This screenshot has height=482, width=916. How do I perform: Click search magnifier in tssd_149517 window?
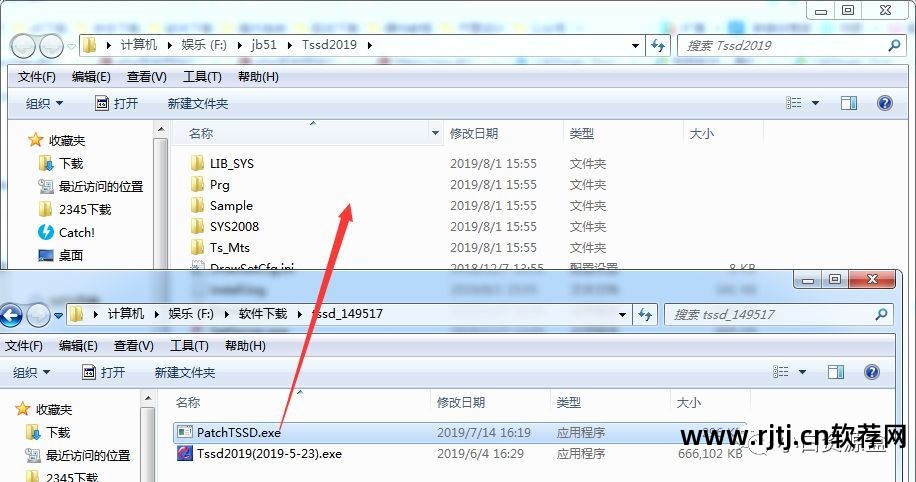click(x=881, y=314)
